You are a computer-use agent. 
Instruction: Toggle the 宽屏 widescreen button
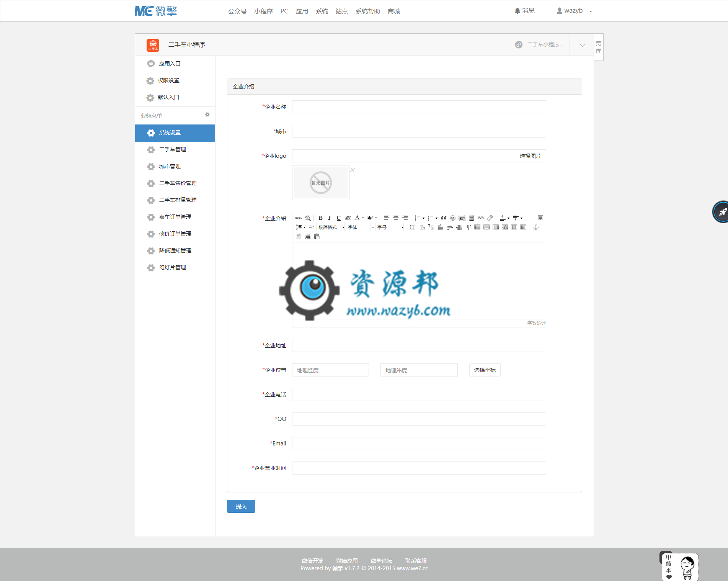(599, 47)
